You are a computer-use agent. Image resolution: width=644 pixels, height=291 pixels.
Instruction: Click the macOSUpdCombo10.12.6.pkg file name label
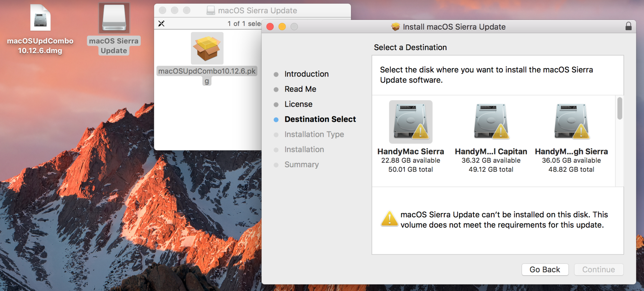click(x=207, y=76)
